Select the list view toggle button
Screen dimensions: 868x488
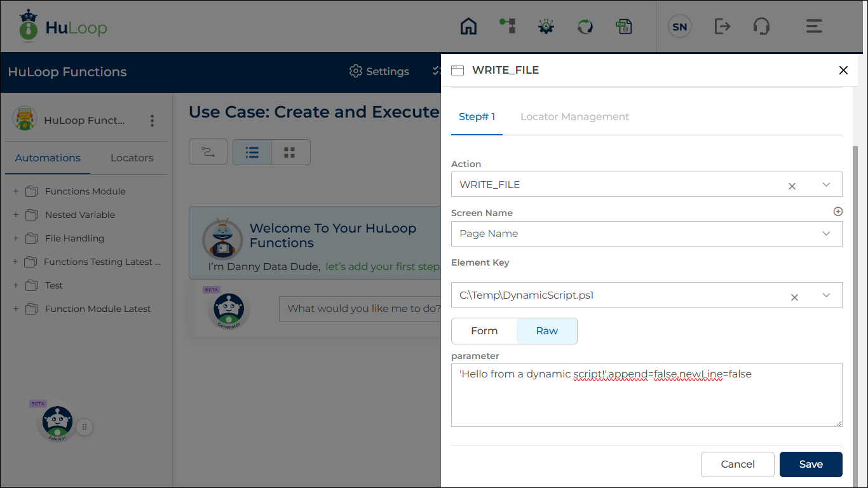252,152
